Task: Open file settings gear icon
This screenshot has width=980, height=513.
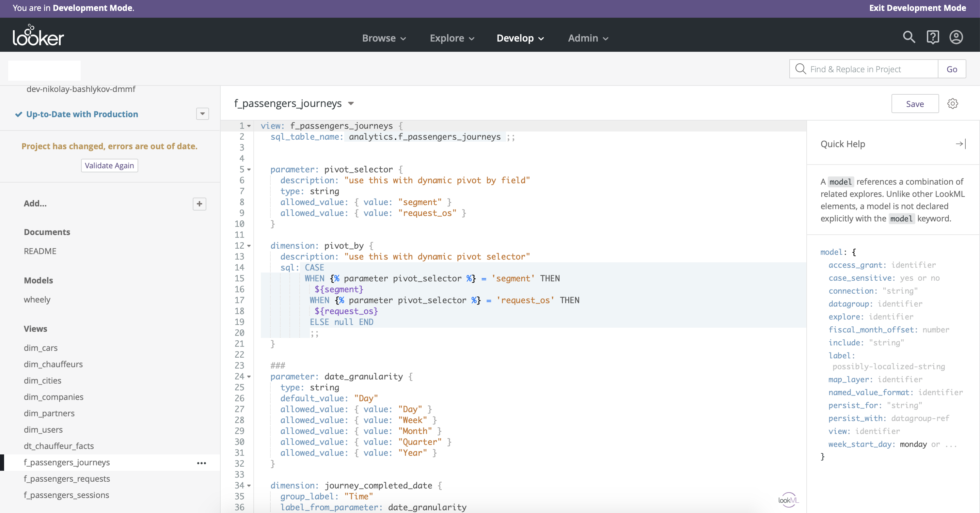Action: (953, 104)
